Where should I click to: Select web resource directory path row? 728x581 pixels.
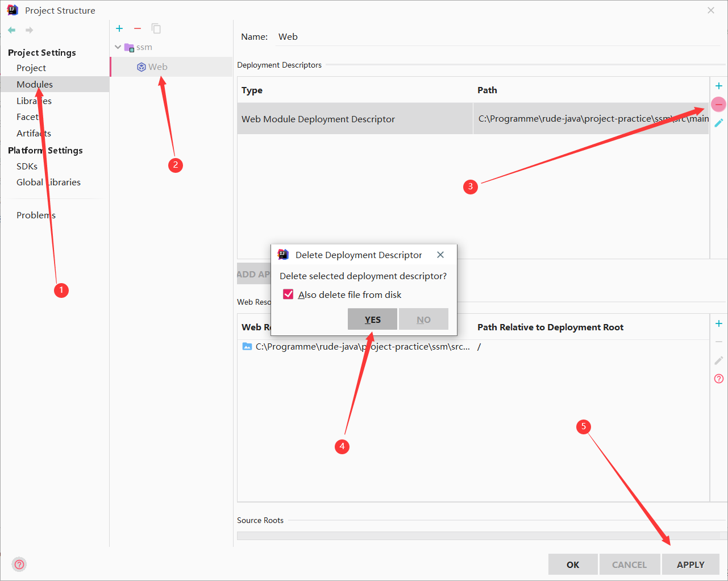[356, 347]
